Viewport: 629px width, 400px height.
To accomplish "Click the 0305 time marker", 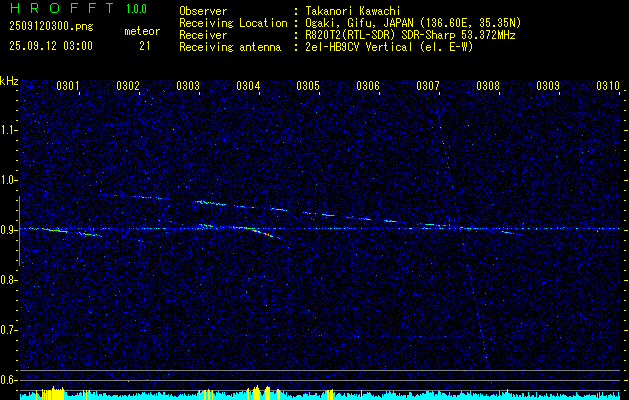I will pos(308,85).
